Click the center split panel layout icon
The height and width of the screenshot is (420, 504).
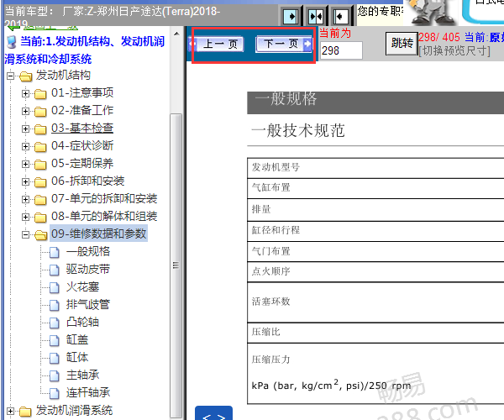(x=316, y=16)
